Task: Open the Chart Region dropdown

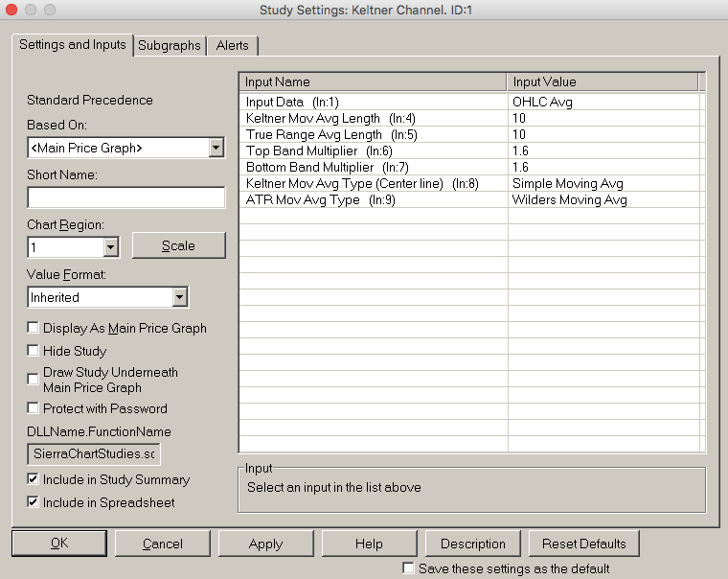Action: pyautogui.click(x=110, y=247)
